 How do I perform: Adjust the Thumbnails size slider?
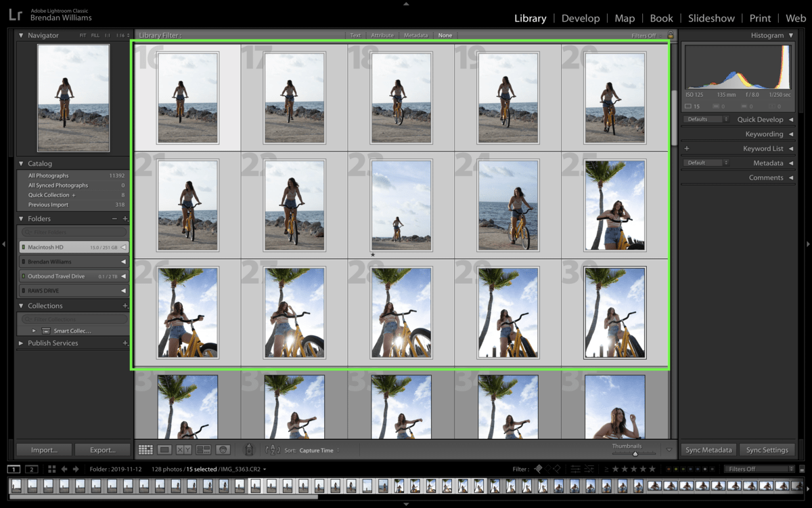[x=635, y=453]
